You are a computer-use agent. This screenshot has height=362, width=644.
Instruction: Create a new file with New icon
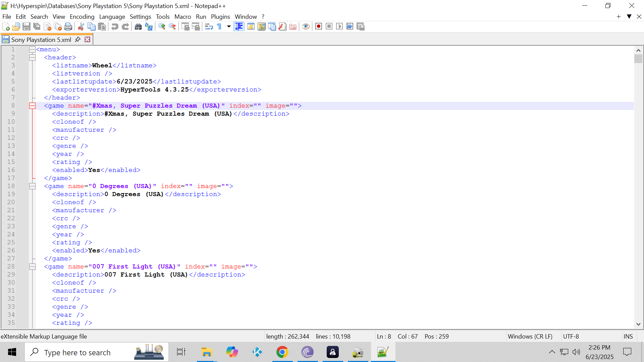6,26
